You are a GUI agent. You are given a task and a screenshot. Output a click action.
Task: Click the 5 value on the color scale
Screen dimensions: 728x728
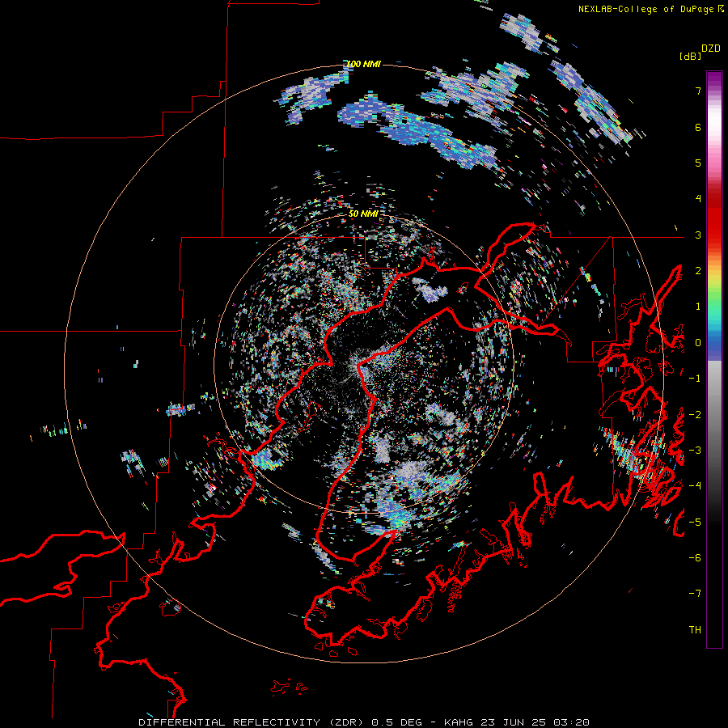click(x=698, y=163)
